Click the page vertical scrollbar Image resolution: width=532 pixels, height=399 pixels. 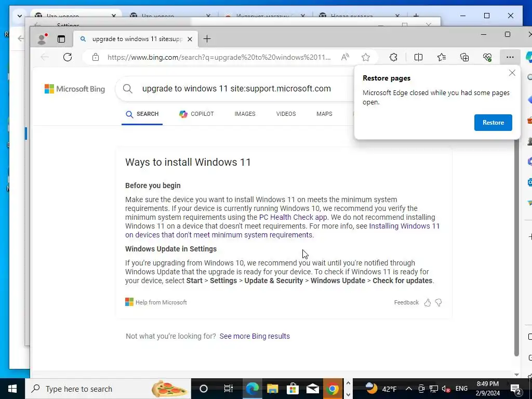[516, 248]
